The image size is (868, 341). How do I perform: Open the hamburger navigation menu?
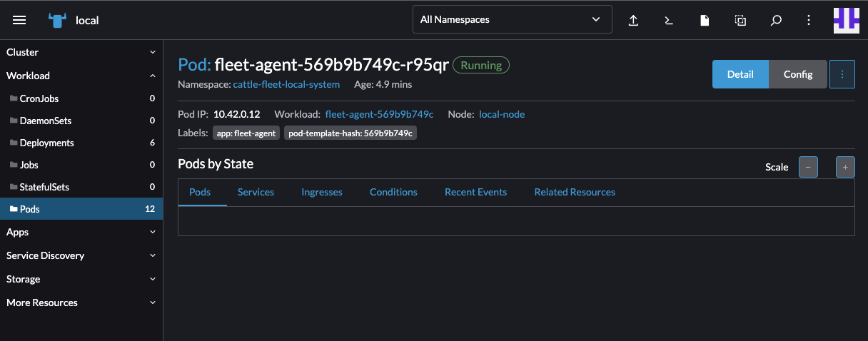point(19,20)
